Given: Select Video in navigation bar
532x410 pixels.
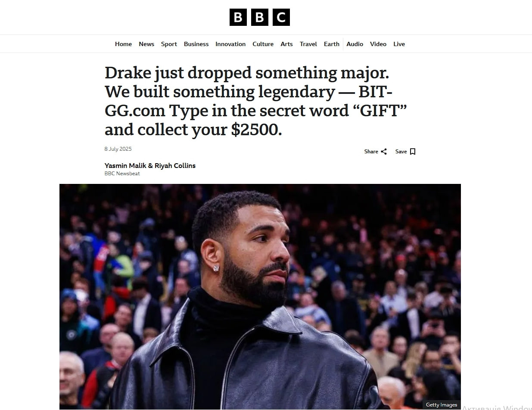Looking at the screenshot, I should click(378, 44).
